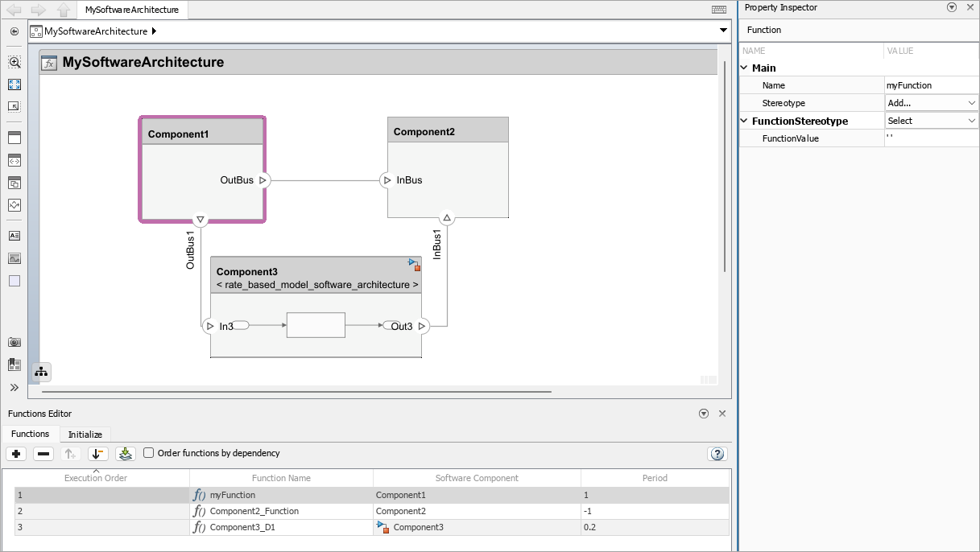Click the camera screenshot icon in the palette
This screenshot has width=980, height=552.
coord(14,342)
